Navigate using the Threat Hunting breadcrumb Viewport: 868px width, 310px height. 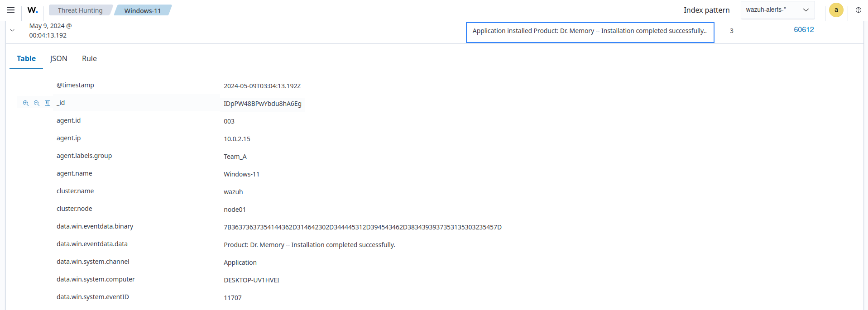pos(80,10)
